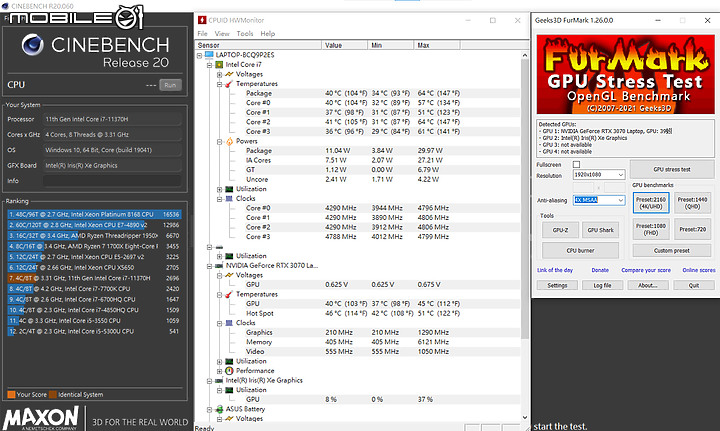Open the Tools menu in HWMonitor
This screenshot has width=720, height=431.
pyautogui.click(x=245, y=34)
